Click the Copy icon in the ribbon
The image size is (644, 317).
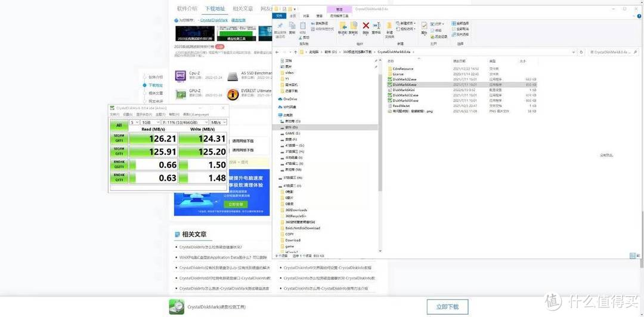[292, 26]
